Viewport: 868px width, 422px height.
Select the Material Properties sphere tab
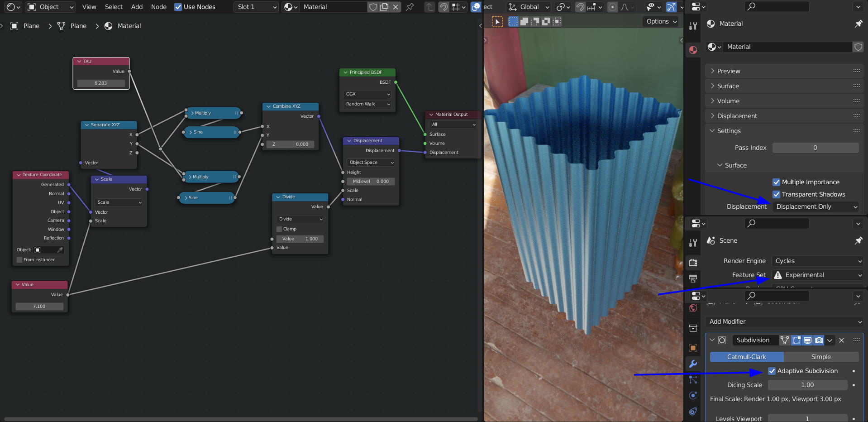[693, 50]
